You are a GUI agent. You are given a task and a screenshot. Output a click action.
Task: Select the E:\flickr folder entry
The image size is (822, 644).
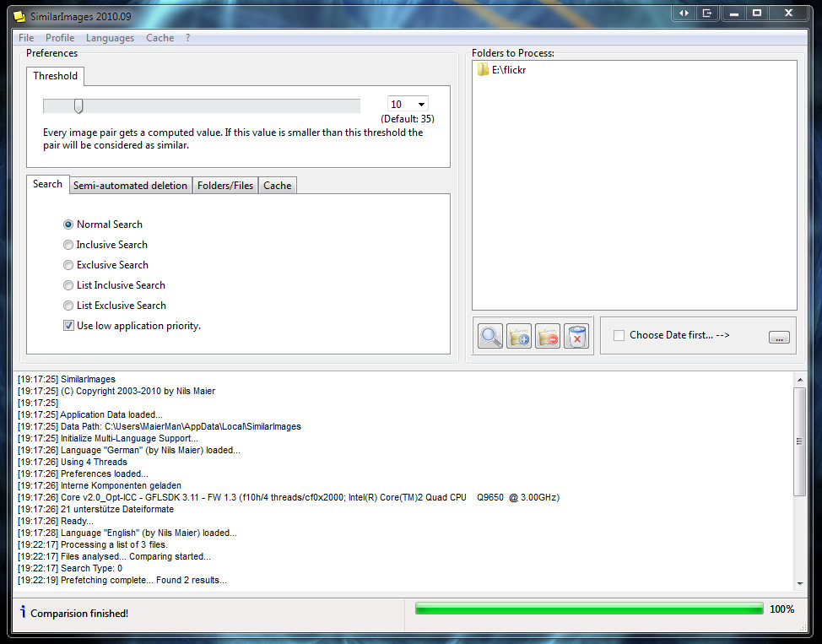tap(501, 70)
